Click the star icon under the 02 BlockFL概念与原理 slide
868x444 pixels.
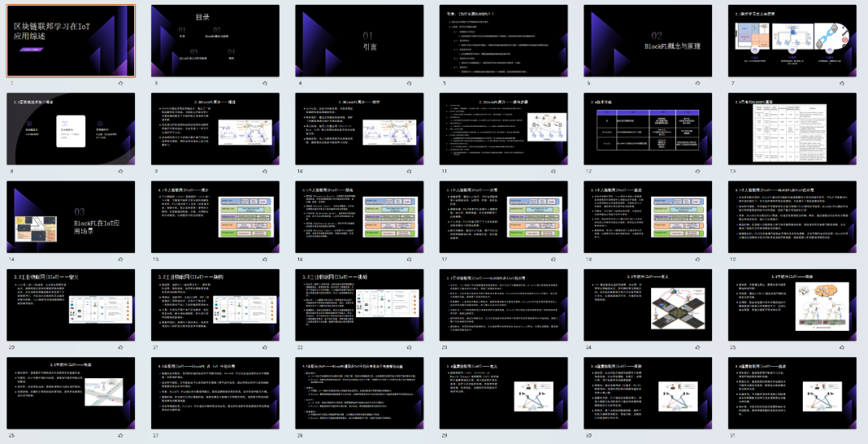(696, 82)
